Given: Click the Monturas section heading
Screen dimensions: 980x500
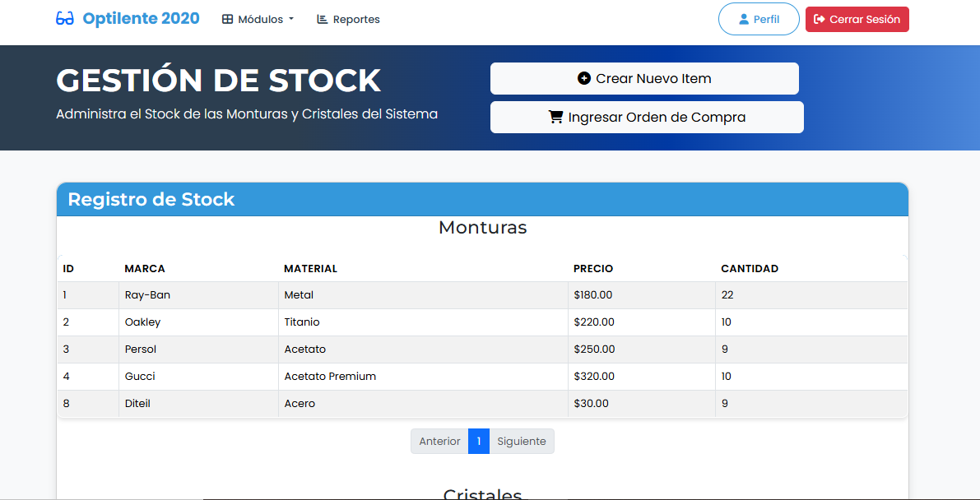Looking at the screenshot, I should tap(482, 228).
